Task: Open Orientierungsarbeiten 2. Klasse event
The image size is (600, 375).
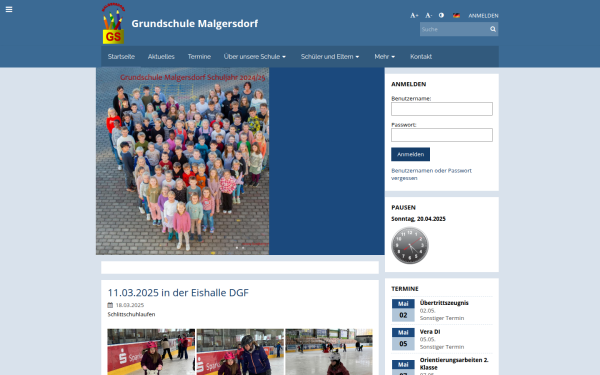Action: 454,364
